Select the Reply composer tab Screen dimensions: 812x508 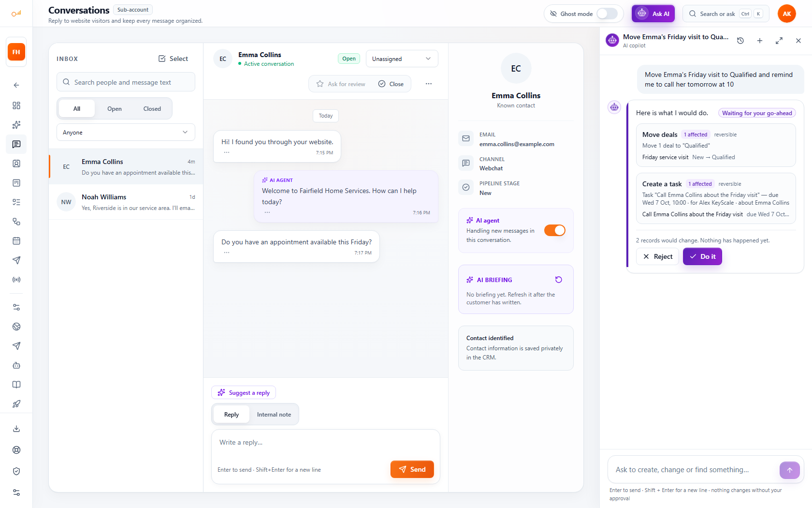232,415
